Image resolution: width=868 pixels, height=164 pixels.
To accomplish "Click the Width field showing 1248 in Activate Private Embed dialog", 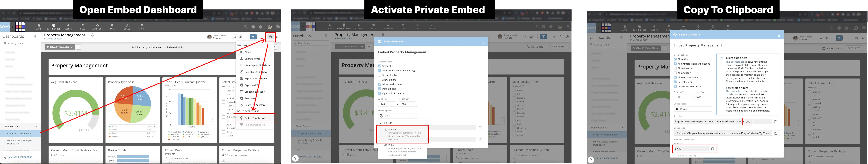I will [x=387, y=104].
